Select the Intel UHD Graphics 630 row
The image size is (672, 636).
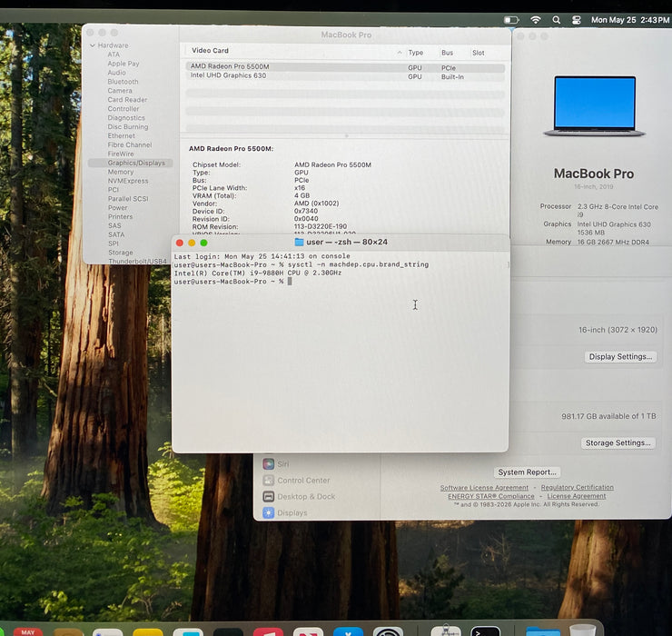point(345,76)
